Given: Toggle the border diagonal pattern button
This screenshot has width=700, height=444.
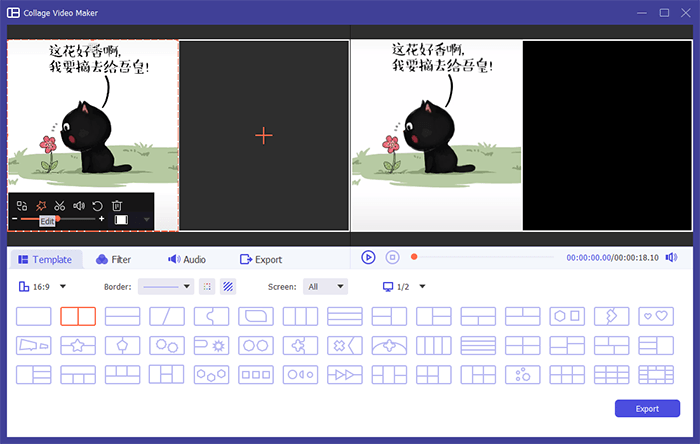Looking at the screenshot, I should (228, 286).
